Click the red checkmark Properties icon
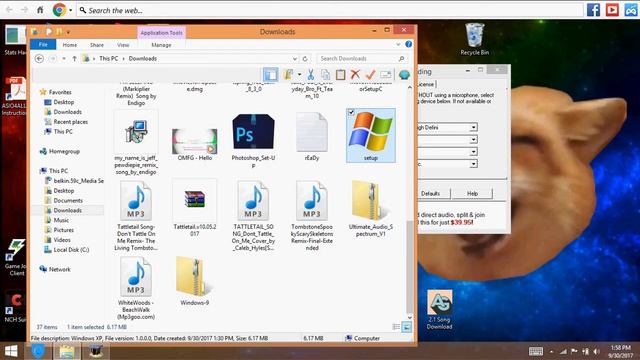The height and width of the screenshot is (360, 640). coord(370,74)
